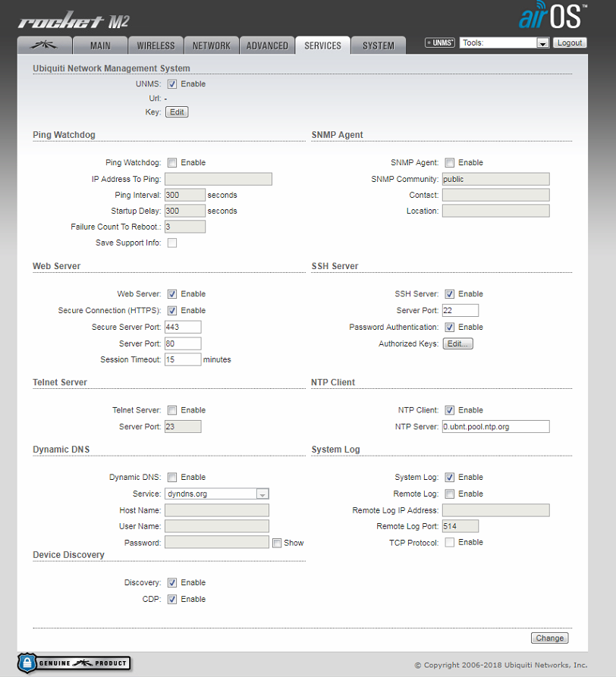Screen dimensions: 616x677
Task: Open the Dynamic DNS Service dropdown
Action: tap(217, 494)
